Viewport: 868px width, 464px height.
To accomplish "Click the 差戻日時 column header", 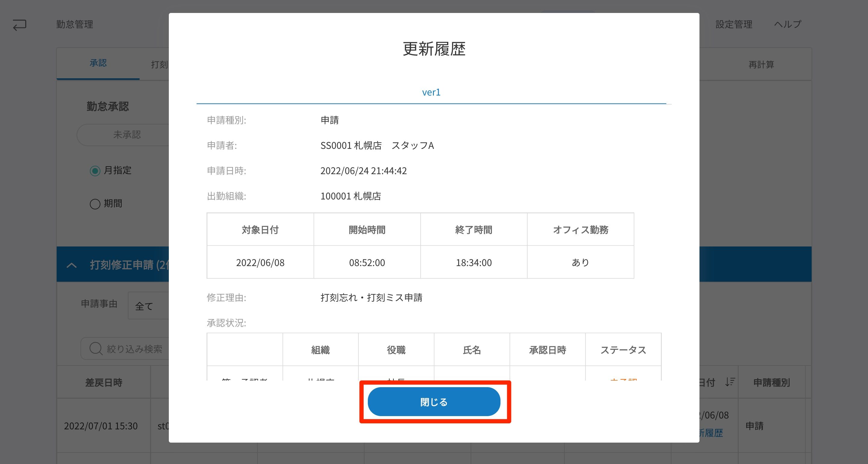I will click(103, 383).
